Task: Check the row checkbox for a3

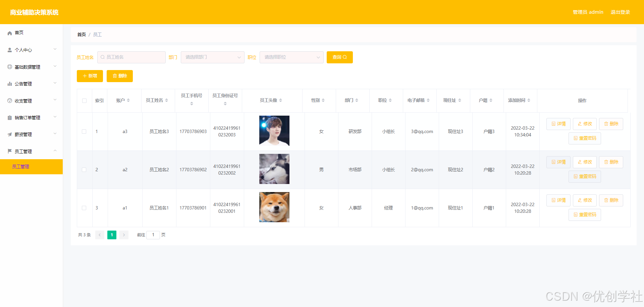Action: click(84, 131)
